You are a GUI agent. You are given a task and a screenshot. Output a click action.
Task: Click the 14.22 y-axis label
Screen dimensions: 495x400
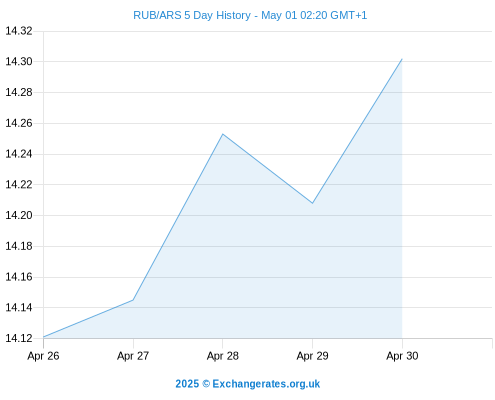19,185
